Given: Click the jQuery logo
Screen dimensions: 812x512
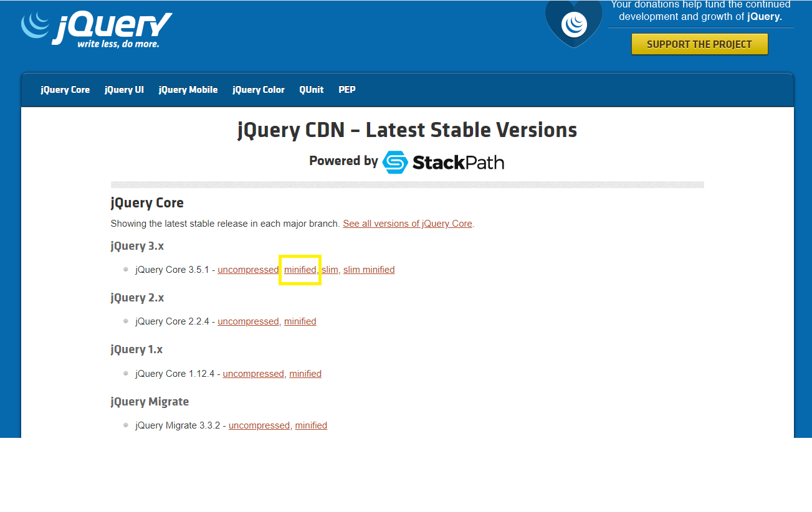Looking at the screenshot, I should click(x=96, y=29).
